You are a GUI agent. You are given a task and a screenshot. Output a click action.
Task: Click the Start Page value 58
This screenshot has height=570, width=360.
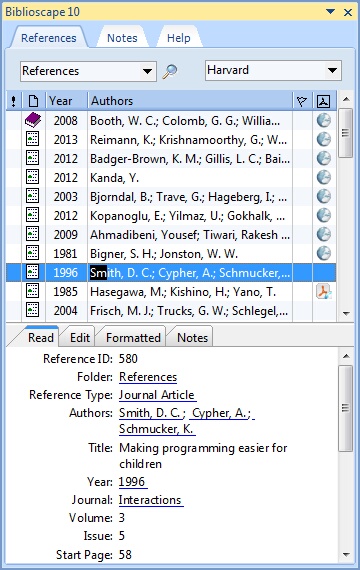pos(125,554)
